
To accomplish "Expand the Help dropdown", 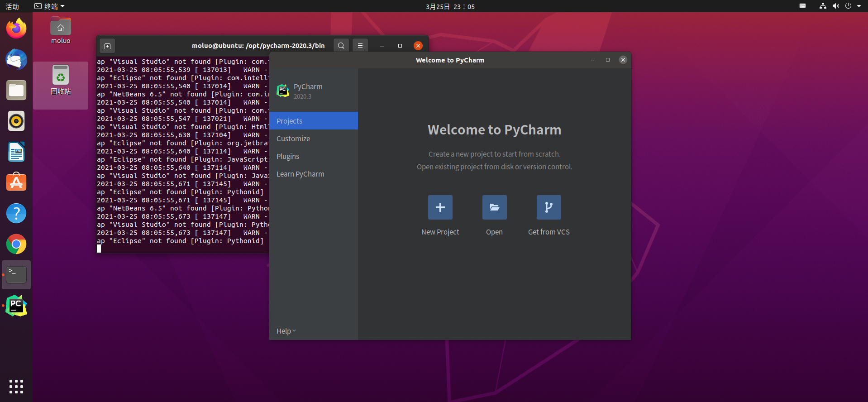I will [286, 331].
